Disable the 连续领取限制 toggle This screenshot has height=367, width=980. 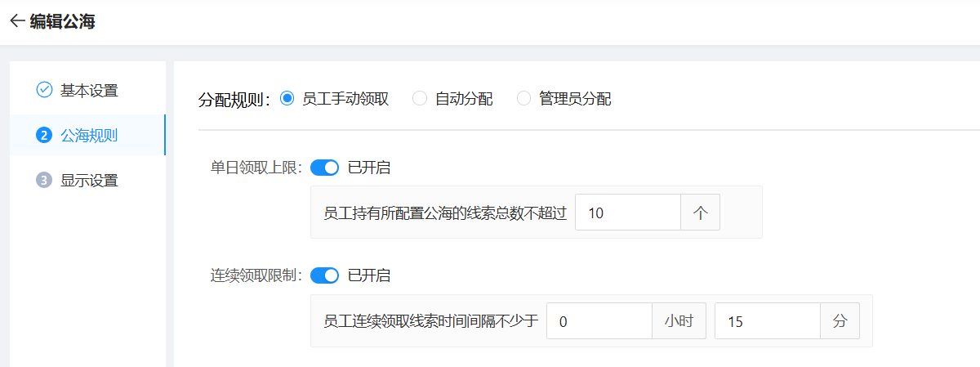[325, 275]
